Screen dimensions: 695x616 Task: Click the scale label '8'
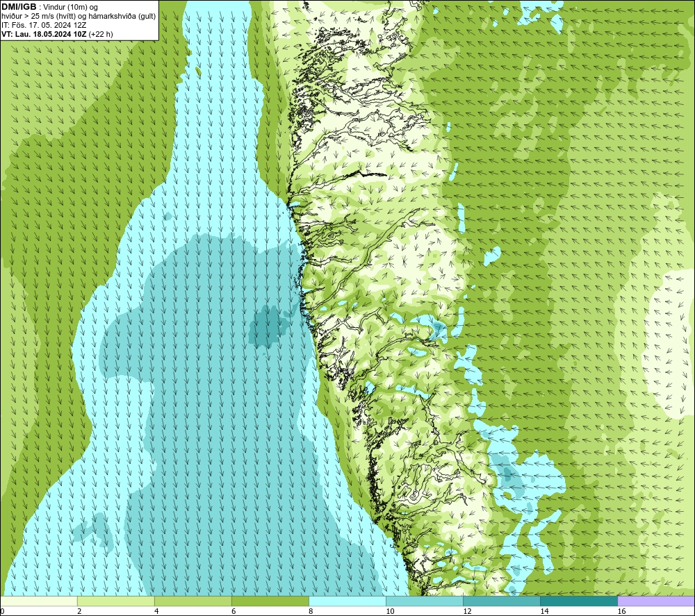point(311,612)
